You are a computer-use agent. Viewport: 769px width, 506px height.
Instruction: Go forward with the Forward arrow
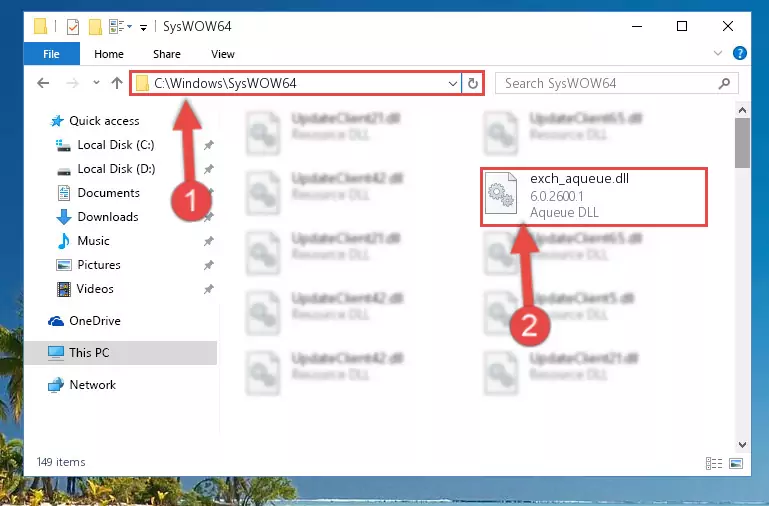point(72,83)
